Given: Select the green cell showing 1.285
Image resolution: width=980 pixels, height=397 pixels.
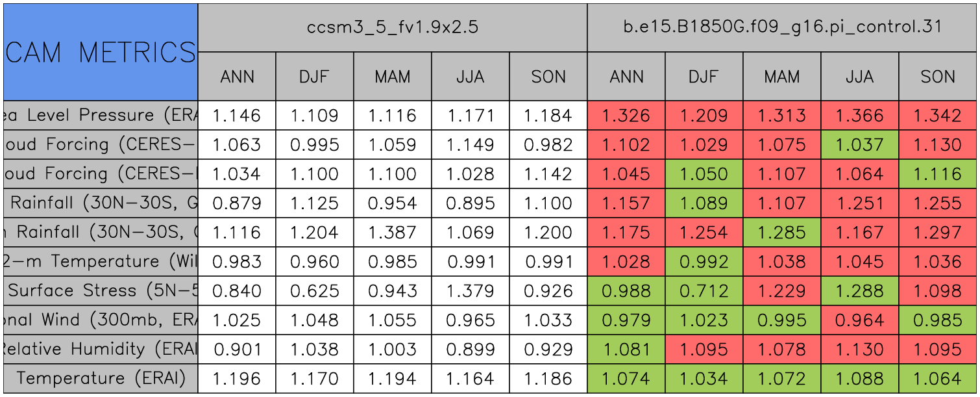Looking at the screenshot, I should tap(782, 232).
